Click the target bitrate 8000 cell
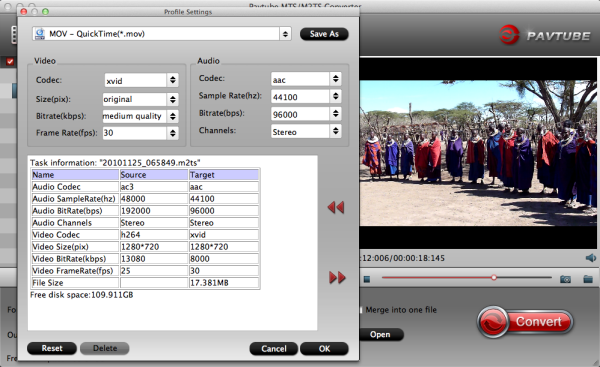 coord(224,259)
